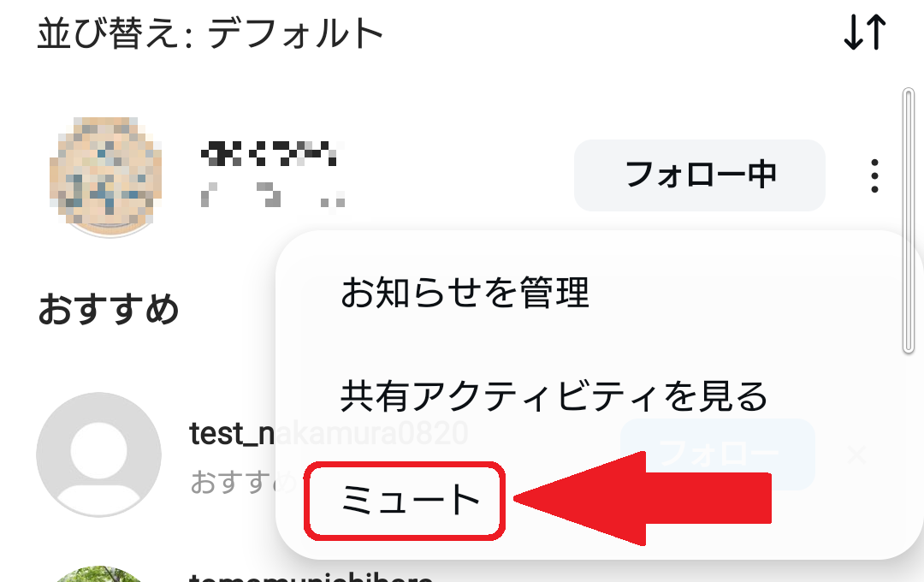The image size is (924, 582).
Task: Select お知らせを管理 from the menu
Action: click(465, 293)
